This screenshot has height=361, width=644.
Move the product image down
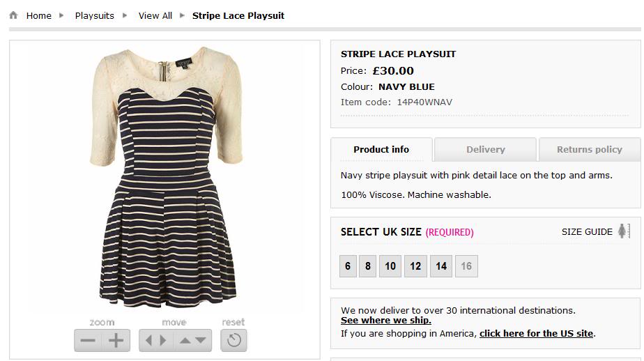pos(201,340)
